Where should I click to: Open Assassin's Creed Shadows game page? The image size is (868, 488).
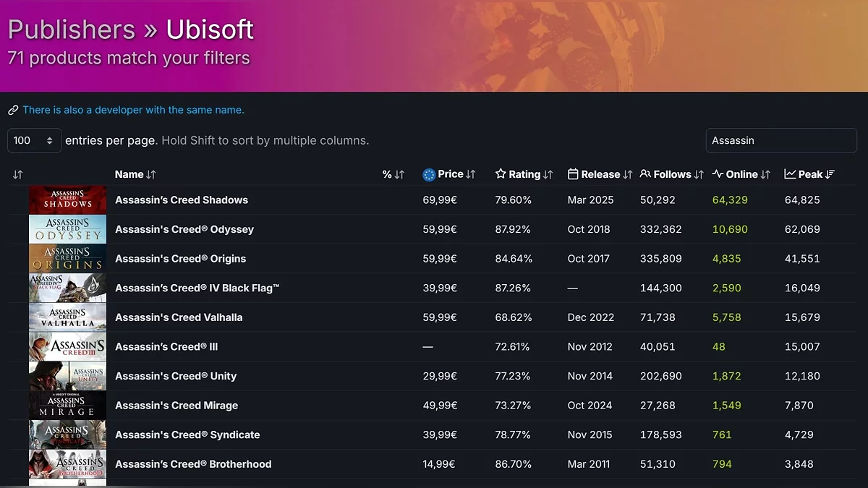tap(182, 200)
